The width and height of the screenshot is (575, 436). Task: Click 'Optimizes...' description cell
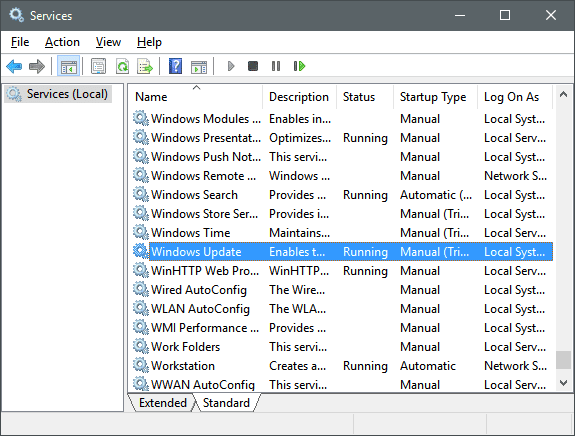click(x=300, y=138)
